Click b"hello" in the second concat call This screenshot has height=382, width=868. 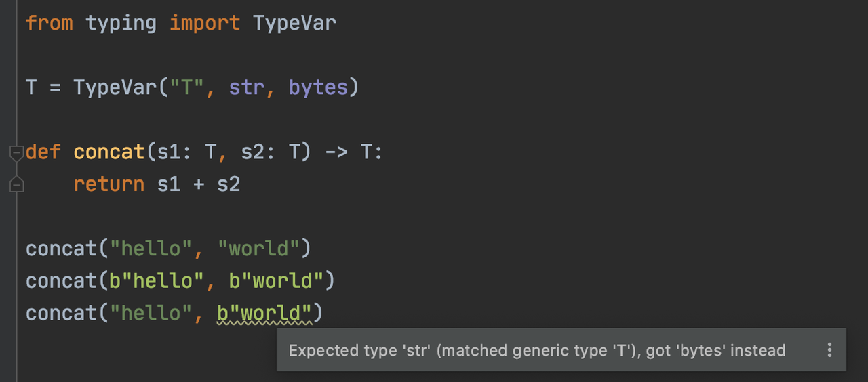point(151,280)
